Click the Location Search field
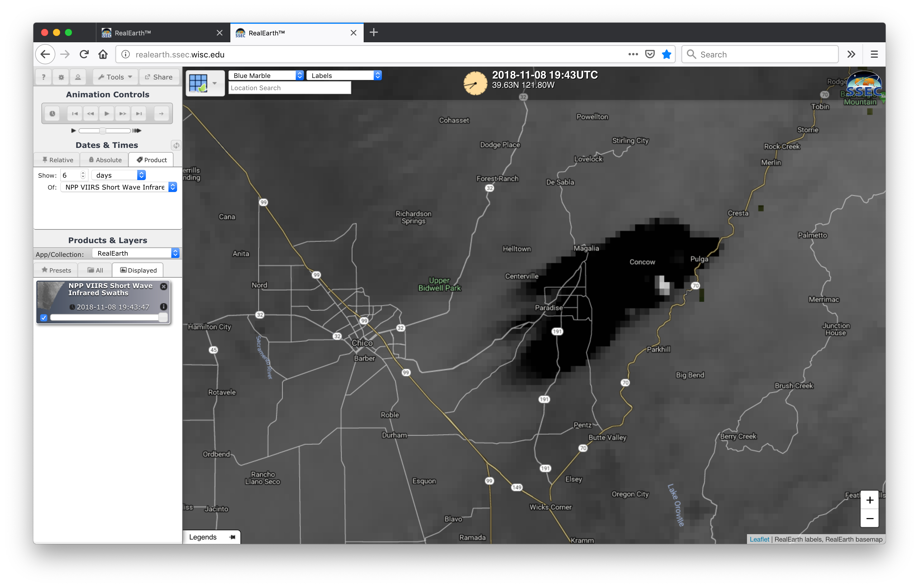Image resolution: width=919 pixels, height=588 pixels. [x=289, y=88]
